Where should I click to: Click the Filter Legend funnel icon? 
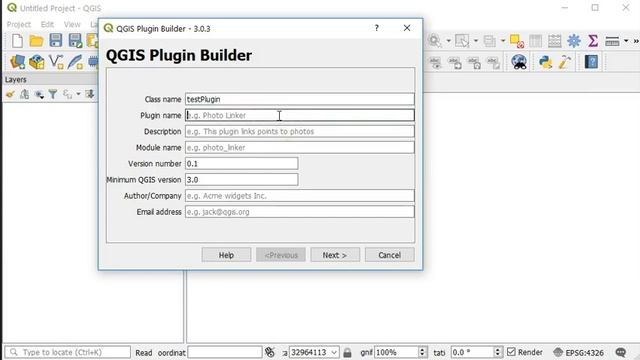tap(53, 94)
